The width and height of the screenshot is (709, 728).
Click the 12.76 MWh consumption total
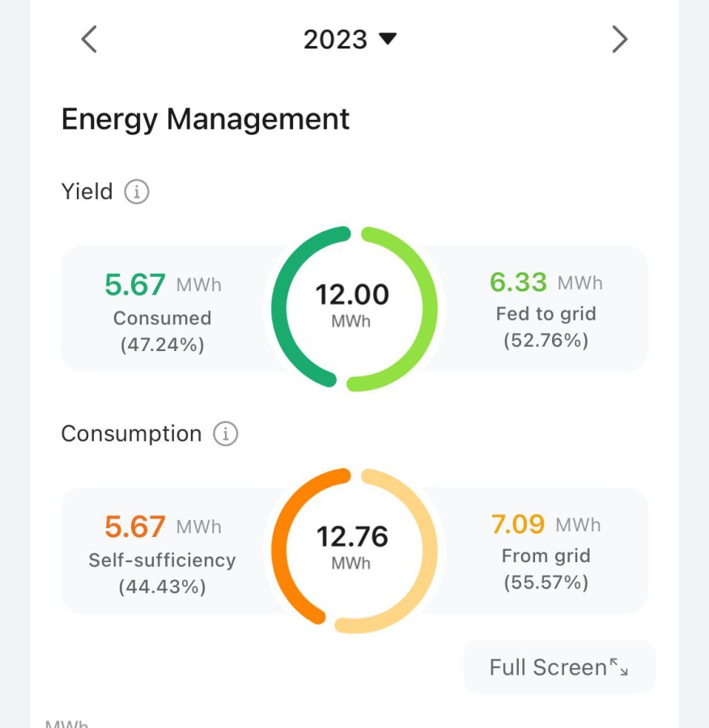click(x=352, y=547)
